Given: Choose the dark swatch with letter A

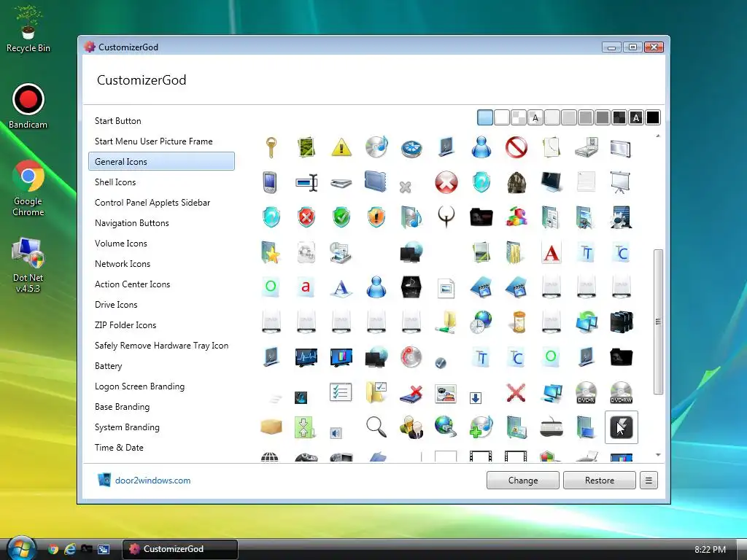Looking at the screenshot, I should (x=636, y=117).
